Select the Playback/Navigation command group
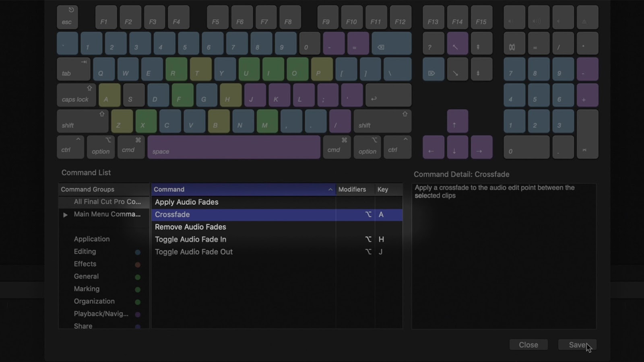644x362 pixels. pyautogui.click(x=101, y=314)
